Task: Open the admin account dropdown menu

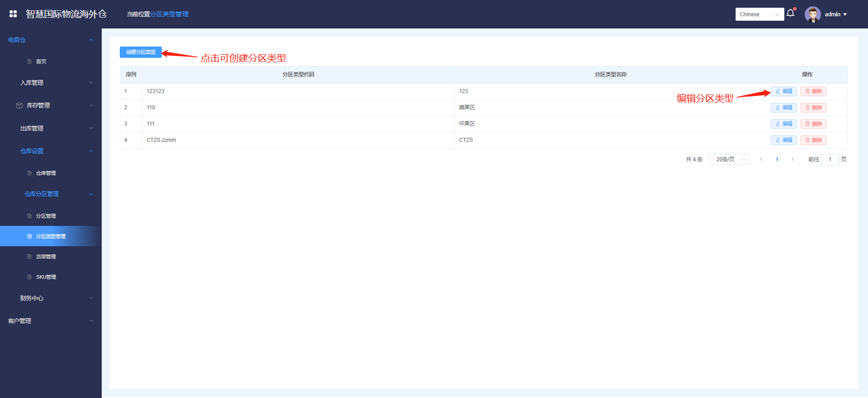Action: (836, 14)
